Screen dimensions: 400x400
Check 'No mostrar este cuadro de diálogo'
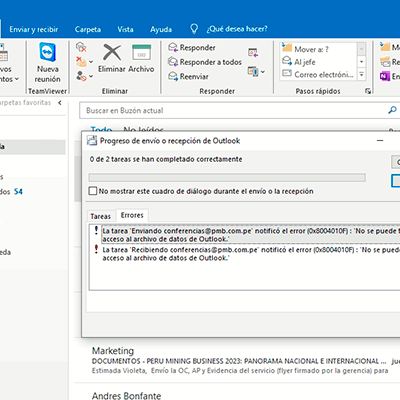(93, 191)
